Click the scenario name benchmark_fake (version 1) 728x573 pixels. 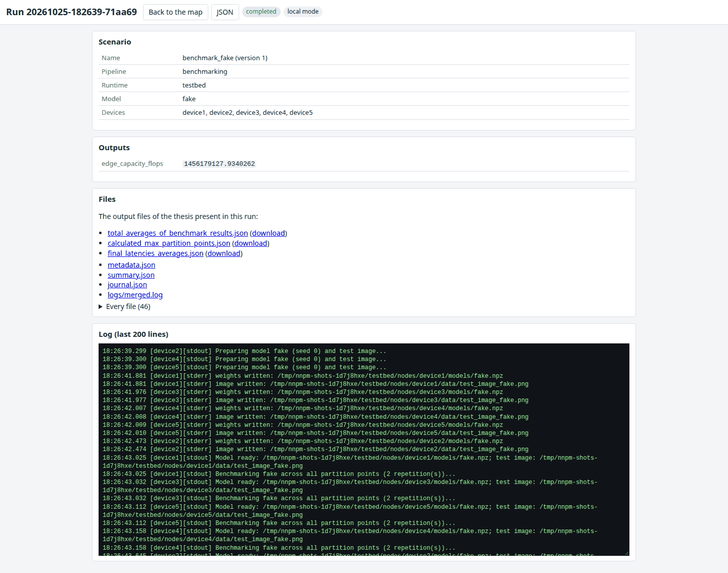point(225,58)
